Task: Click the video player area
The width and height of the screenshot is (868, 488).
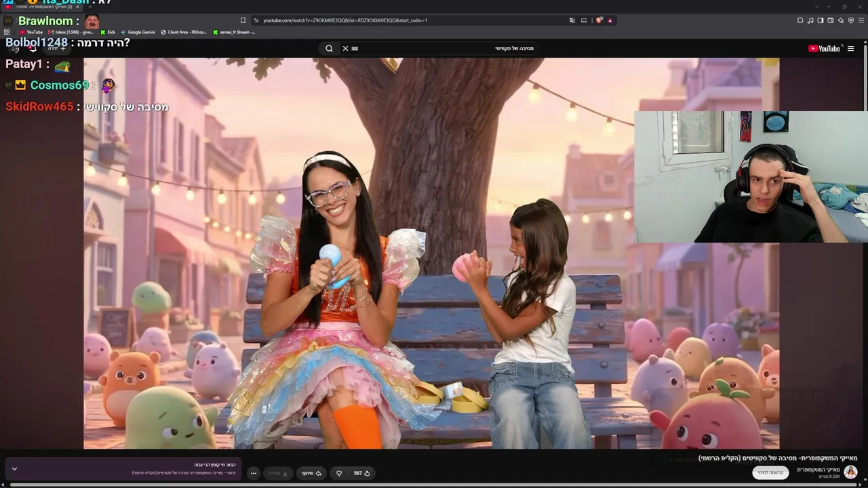Action: pos(431,253)
